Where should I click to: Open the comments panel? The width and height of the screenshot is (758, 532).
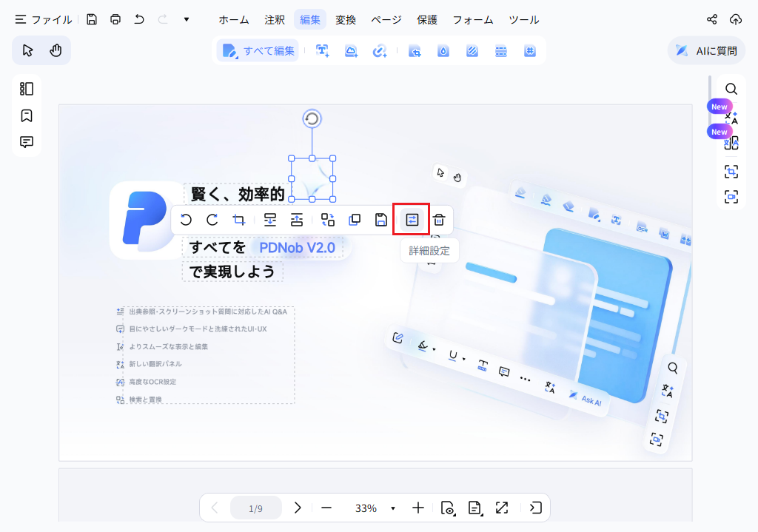[x=27, y=141]
